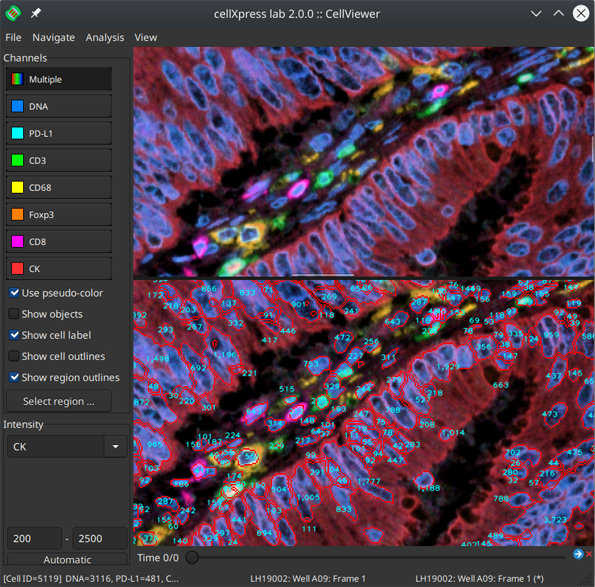
Task: Enable the Show objects checkbox
Action: (14, 314)
